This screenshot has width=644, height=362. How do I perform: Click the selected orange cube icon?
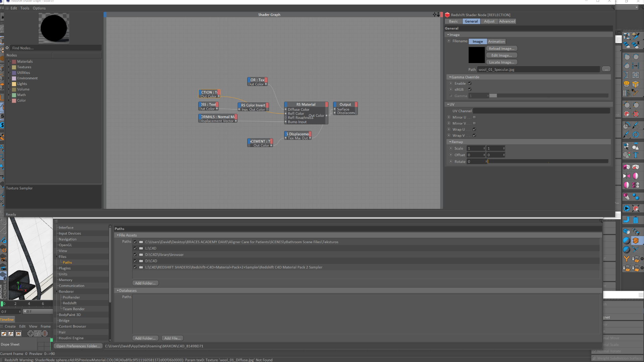point(636,240)
